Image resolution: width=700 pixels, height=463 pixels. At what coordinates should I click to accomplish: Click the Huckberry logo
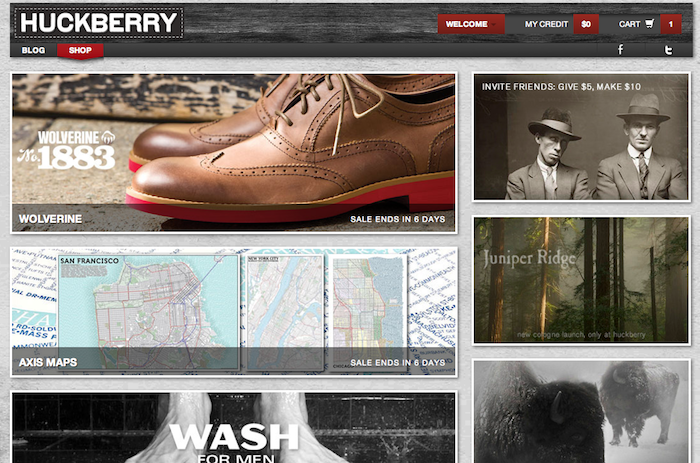[x=98, y=23]
